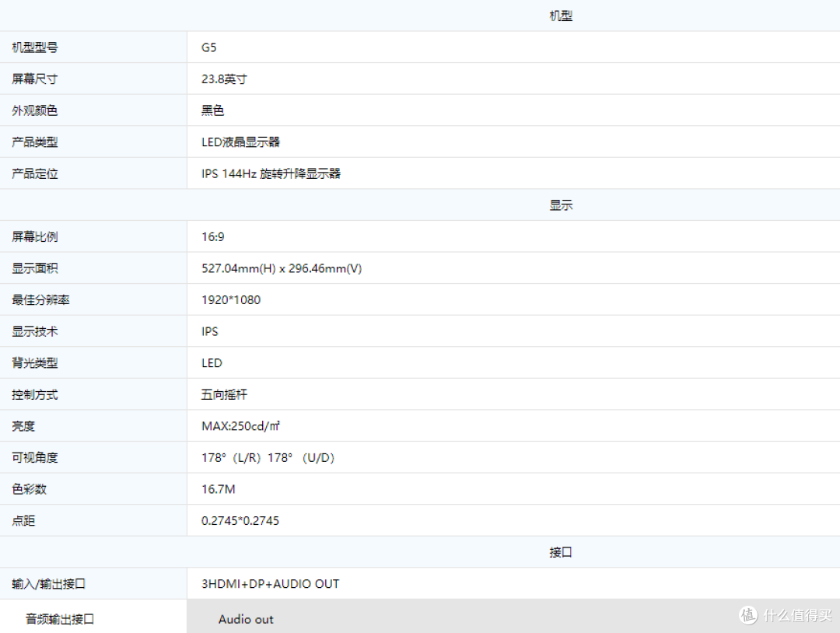Click the 16.7M color count value
Screen dimensions: 840x633
[x=218, y=489]
